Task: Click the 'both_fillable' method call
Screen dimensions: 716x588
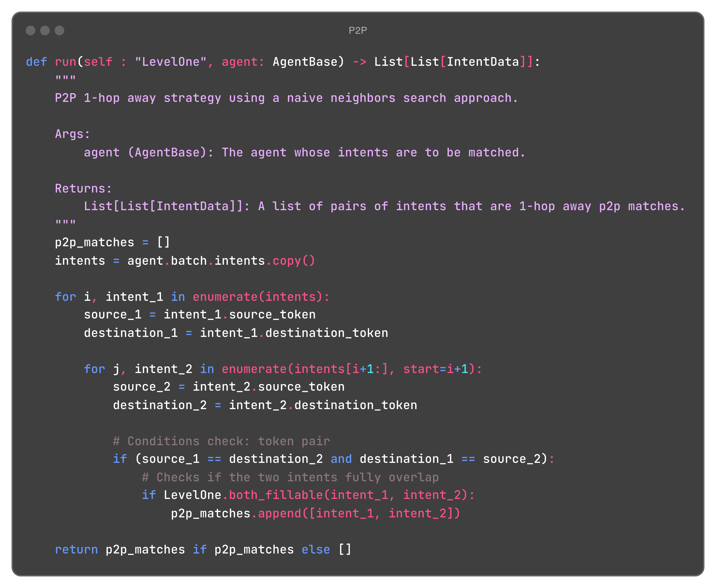Action: click(x=276, y=495)
